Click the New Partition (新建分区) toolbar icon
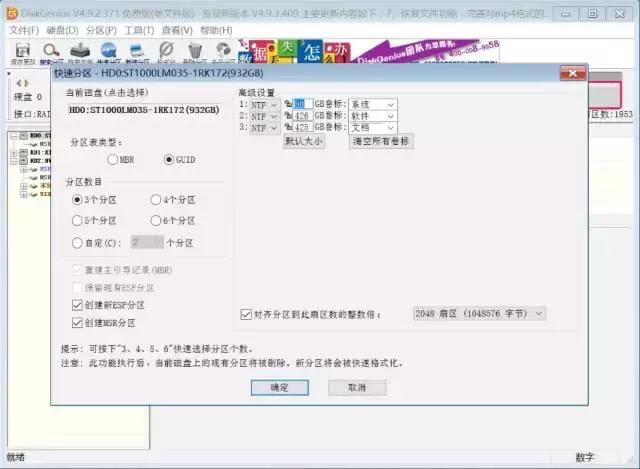This screenshot has width=640, height=469. click(x=137, y=52)
